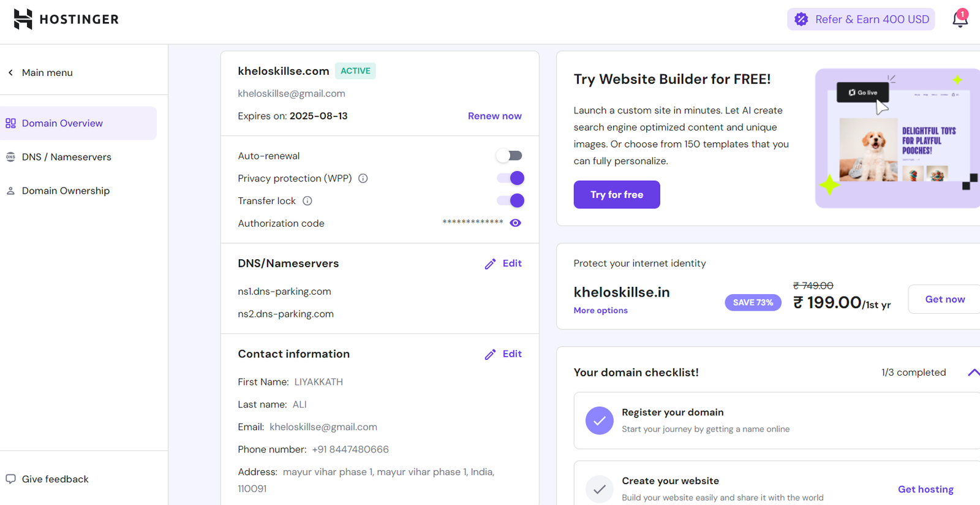The width and height of the screenshot is (980, 505).
Task: Click the Website Builder preview image
Action: click(x=897, y=139)
